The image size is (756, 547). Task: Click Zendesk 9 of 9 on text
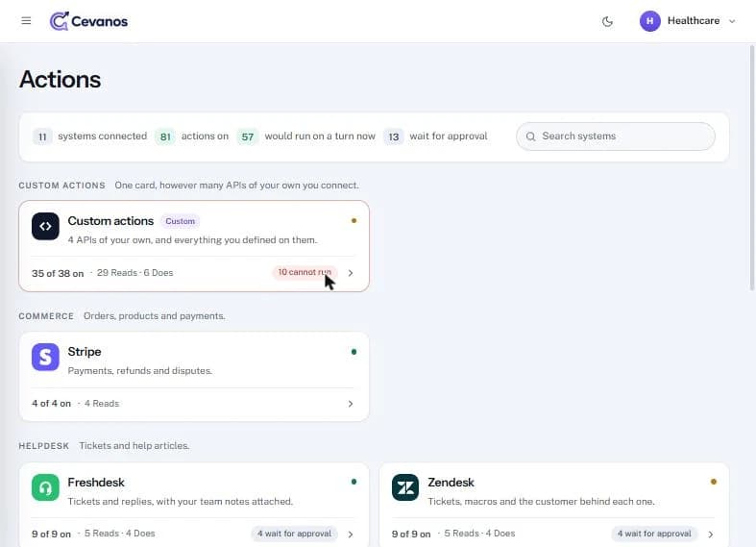click(411, 534)
